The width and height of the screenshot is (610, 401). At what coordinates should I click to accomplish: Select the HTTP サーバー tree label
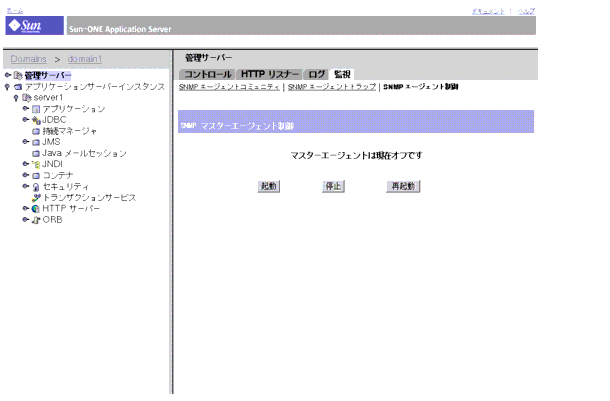click(71, 208)
